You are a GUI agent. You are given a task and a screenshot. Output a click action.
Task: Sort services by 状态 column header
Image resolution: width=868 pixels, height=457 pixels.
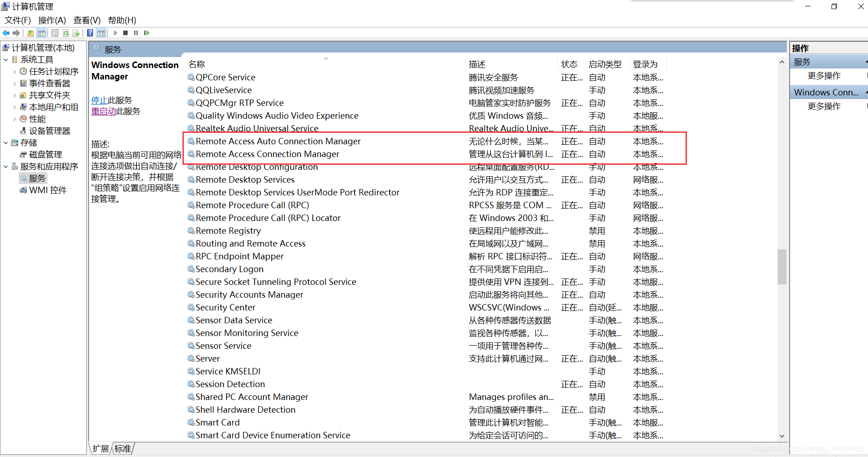tap(572, 64)
